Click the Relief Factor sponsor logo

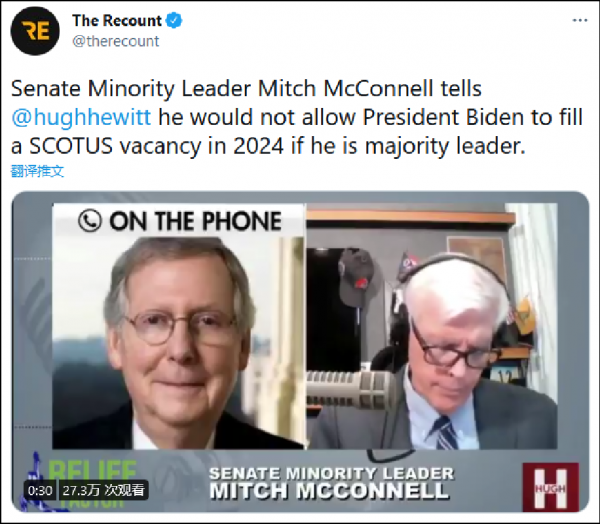(x=82, y=480)
